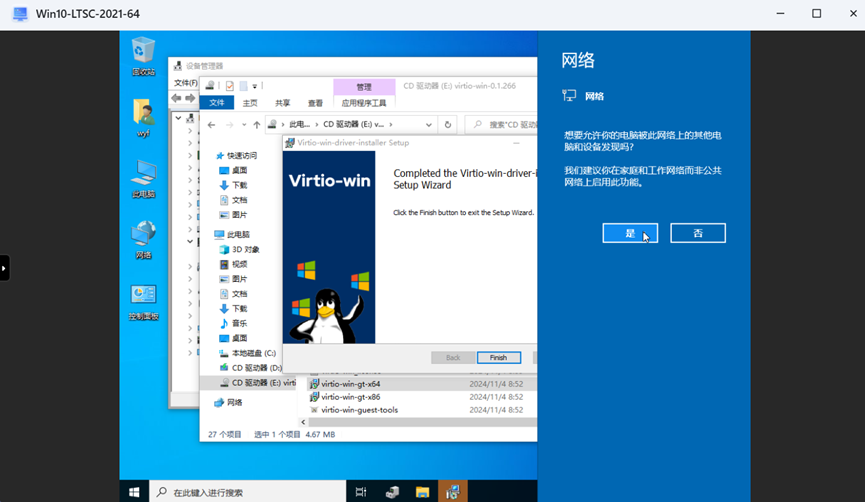Click horizontal scrollbar left arrow in file list
The width and height of the screenshot is (865, 502).
click(x=303, y=422)
